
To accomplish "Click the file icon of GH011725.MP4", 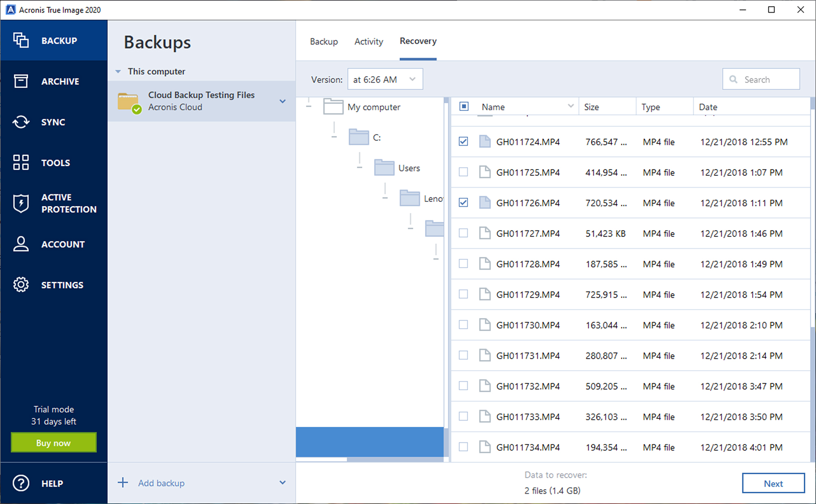I will click(x=485, y=172).
